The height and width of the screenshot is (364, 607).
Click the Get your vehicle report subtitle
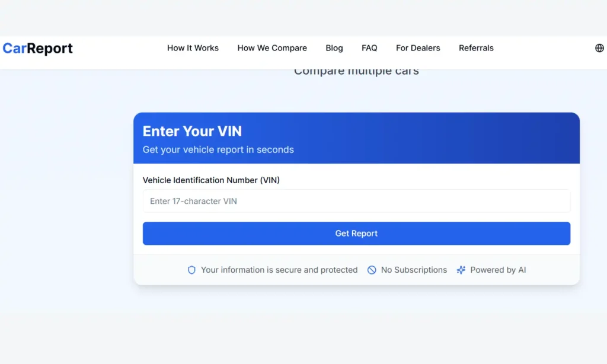point(218,149)
